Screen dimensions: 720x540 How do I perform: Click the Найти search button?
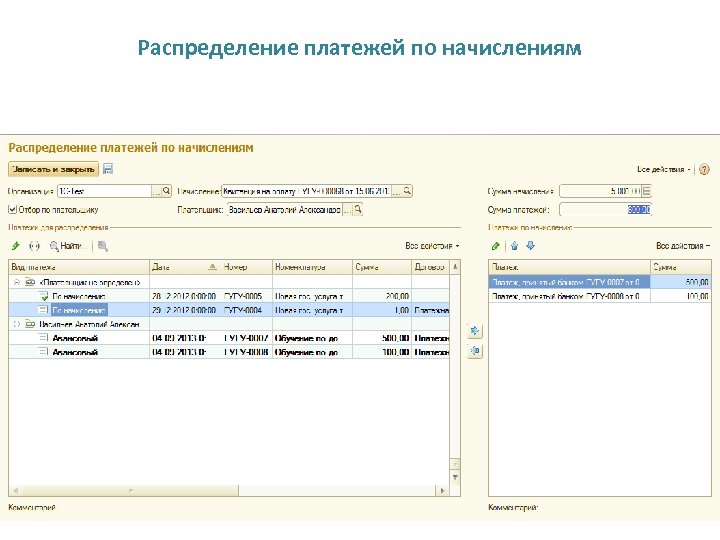click(67, 246)
